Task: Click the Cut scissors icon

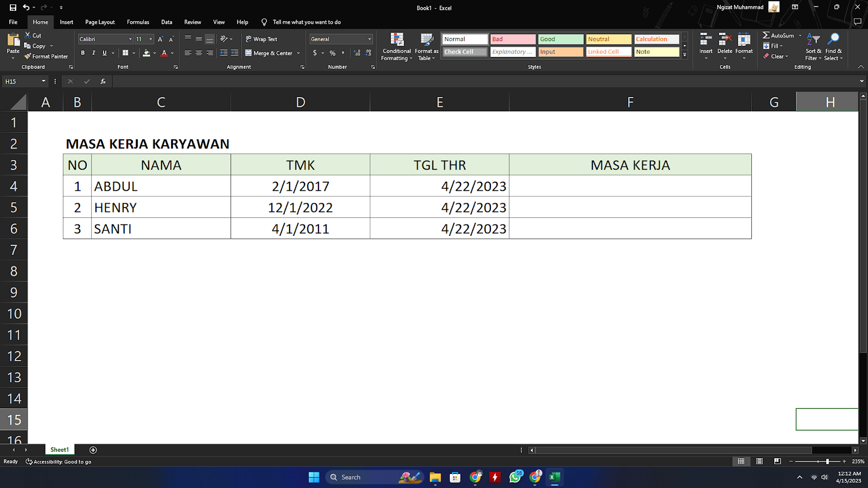Action: (x=28, y=35)
